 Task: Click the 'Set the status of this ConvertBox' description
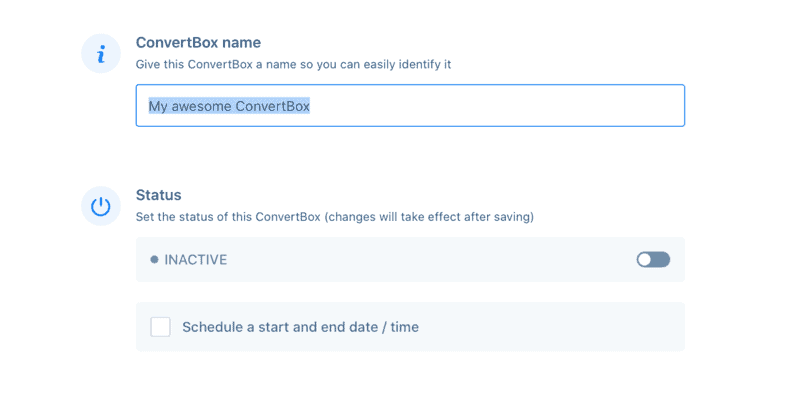(335, 217)
